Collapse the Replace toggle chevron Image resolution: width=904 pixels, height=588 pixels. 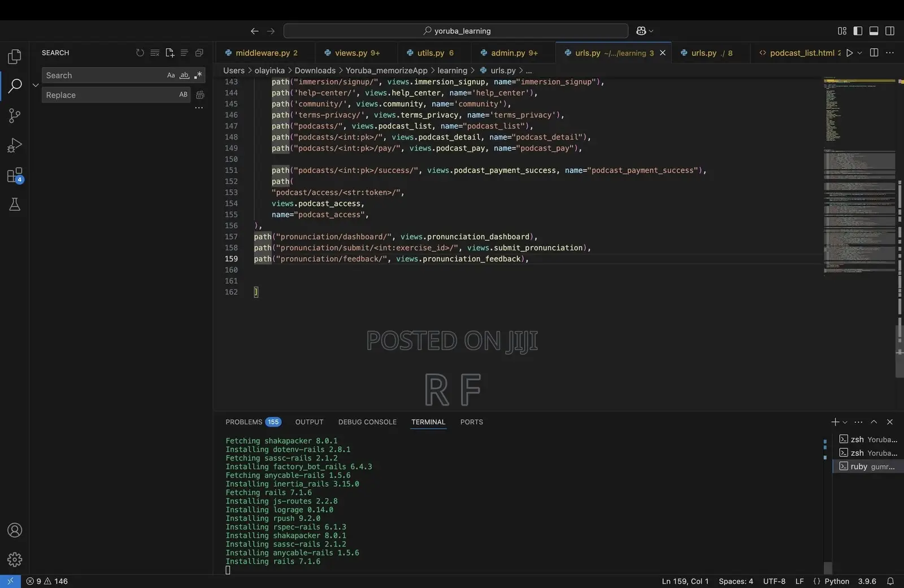pos(36,85)
